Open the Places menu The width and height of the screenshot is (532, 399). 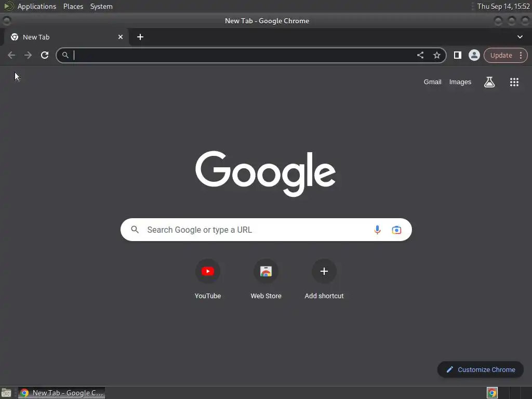click(x=73, y=6)
